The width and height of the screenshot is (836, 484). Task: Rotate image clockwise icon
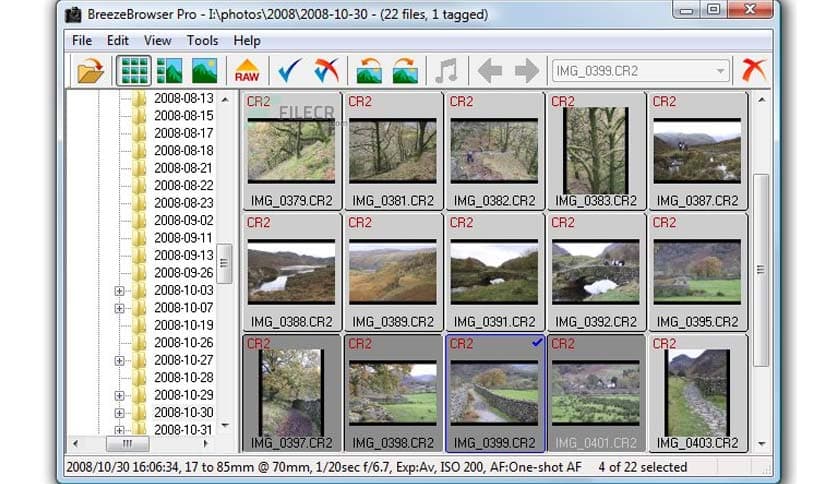coord(405,70)
